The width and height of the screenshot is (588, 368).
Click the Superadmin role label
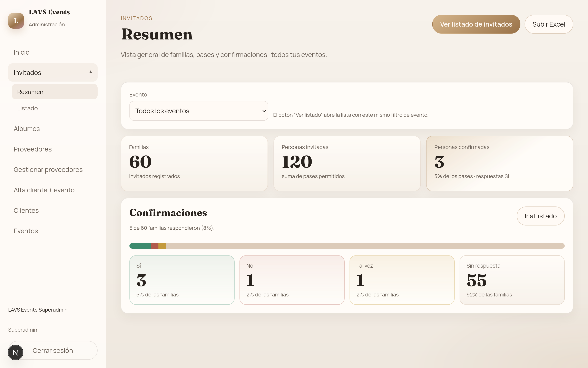[x=23, y=330]
